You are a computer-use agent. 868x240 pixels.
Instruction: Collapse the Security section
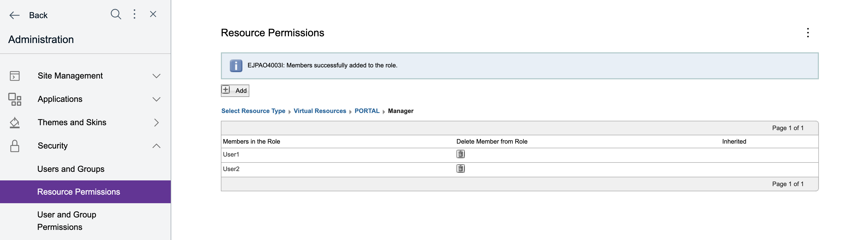pyautogui.click(x=156, y=146)
